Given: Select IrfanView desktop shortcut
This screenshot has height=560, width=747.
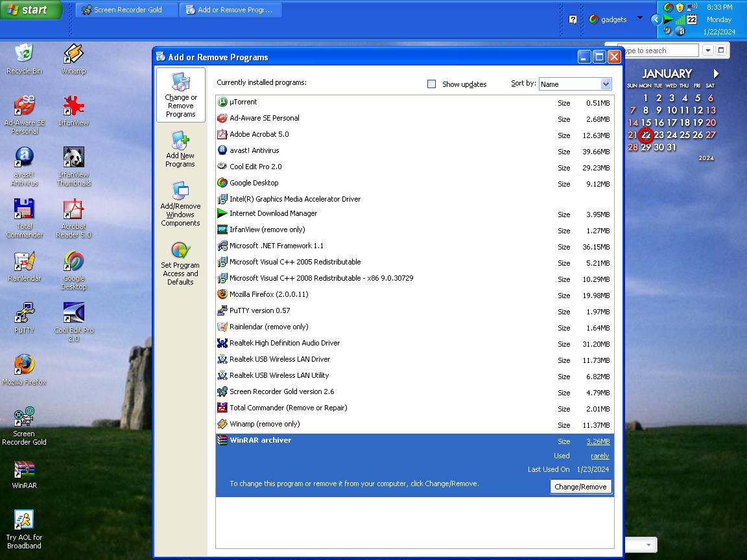Looking at the screenshot, I should [x=73, y=110].
